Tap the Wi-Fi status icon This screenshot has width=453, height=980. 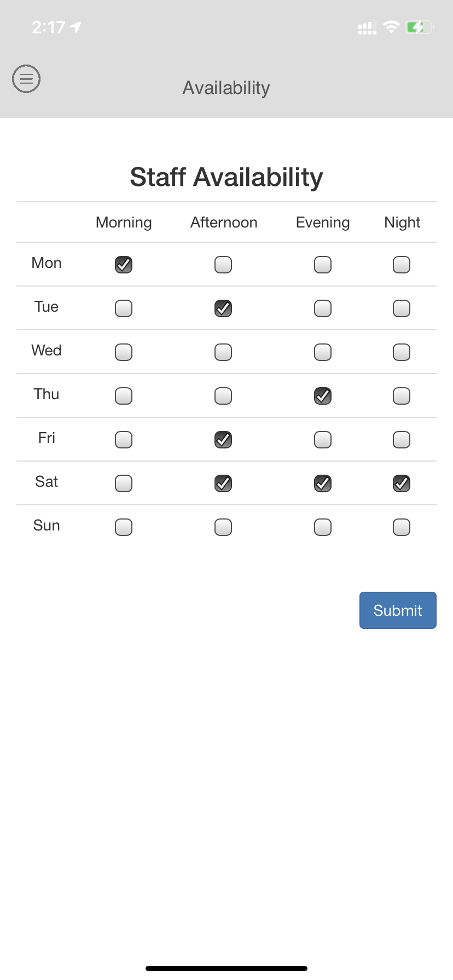391,27
